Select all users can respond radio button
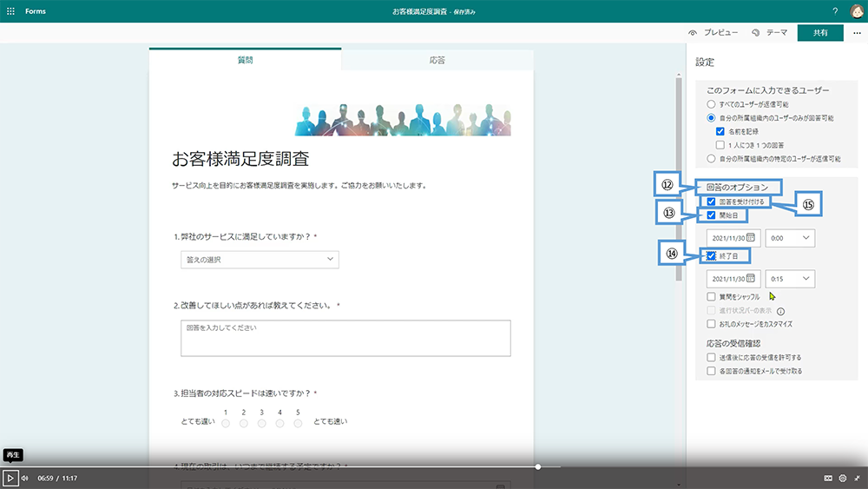The image size is (868, 489). [x=711, y=104]
